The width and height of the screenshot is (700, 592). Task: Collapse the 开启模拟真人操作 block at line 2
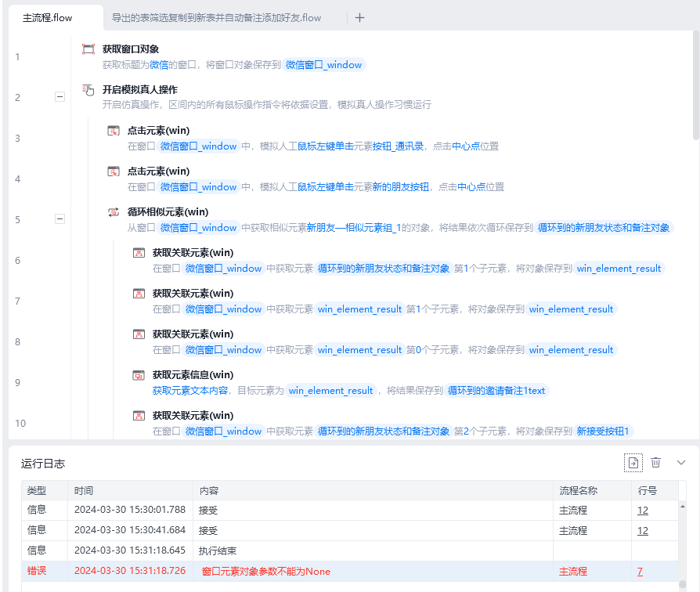click(60, 97)
